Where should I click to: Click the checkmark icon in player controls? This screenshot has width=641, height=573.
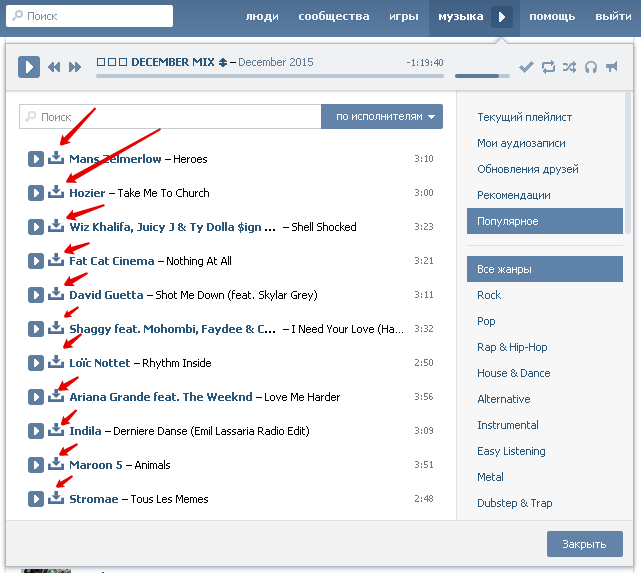click(526, 67)
